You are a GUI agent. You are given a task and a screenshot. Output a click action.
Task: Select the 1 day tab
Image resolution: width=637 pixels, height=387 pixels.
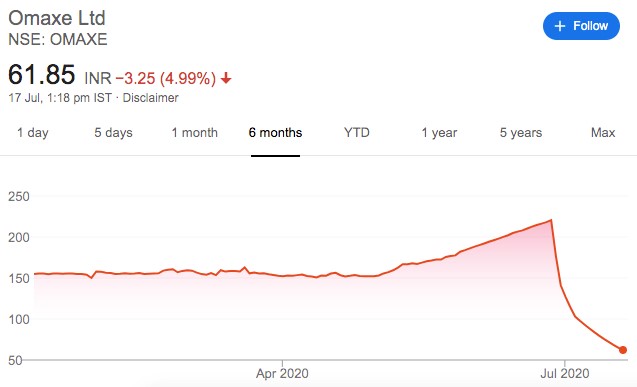pos(32,133)
